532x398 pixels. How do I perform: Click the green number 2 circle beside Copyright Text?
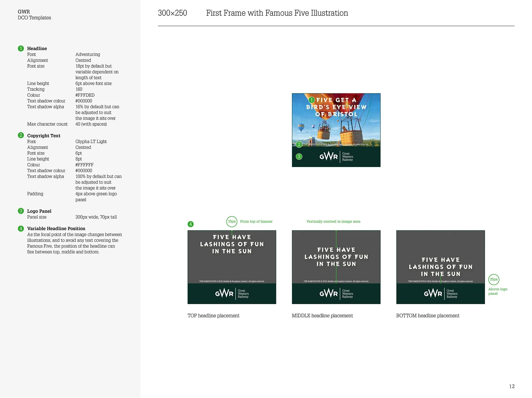[x=21, y=135]
